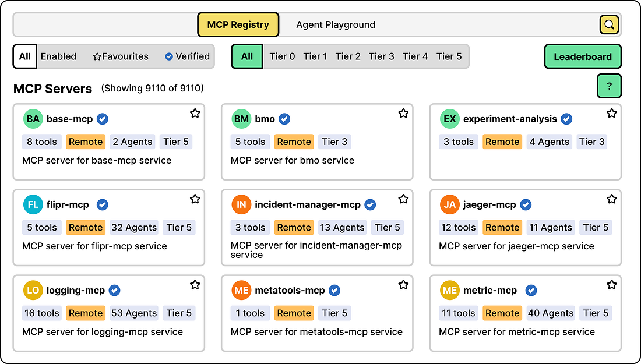Open the search magnifier icon
This screenshot has height=364, width=641.
609,24
